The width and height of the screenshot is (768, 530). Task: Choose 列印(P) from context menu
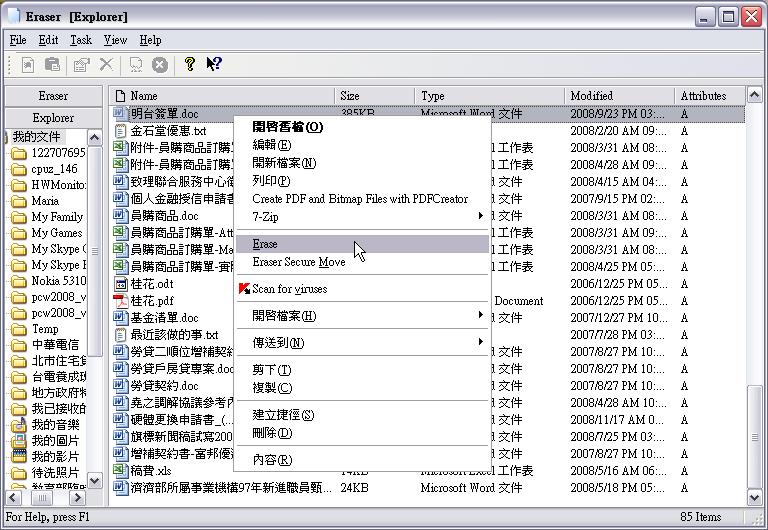tap(362, 181)
